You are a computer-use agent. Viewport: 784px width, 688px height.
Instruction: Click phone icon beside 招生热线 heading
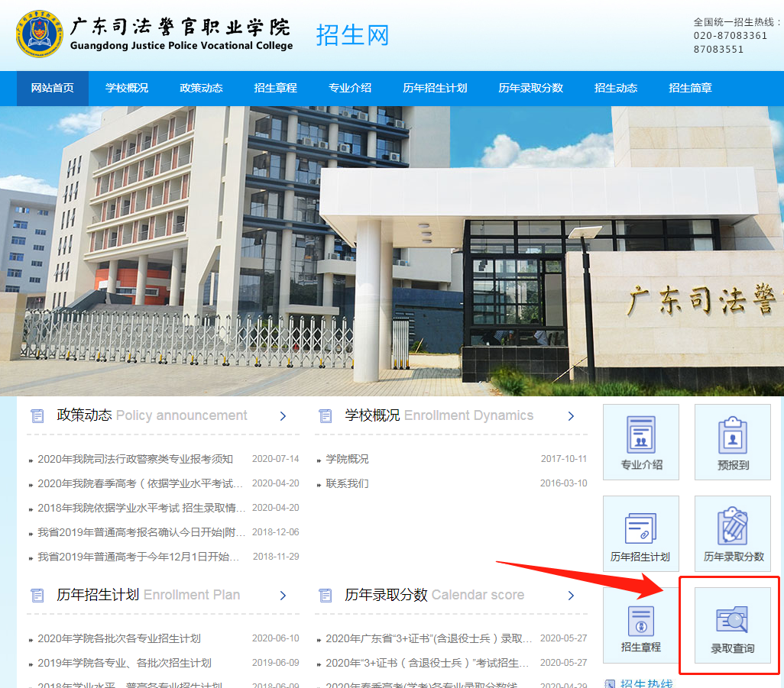coord(610,683)
